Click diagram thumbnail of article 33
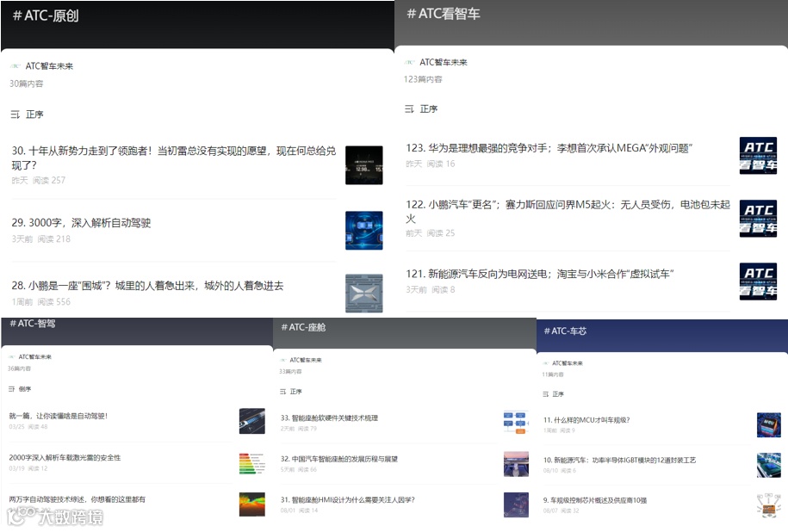Screen dimensions: 788x532 click(516, 423)
